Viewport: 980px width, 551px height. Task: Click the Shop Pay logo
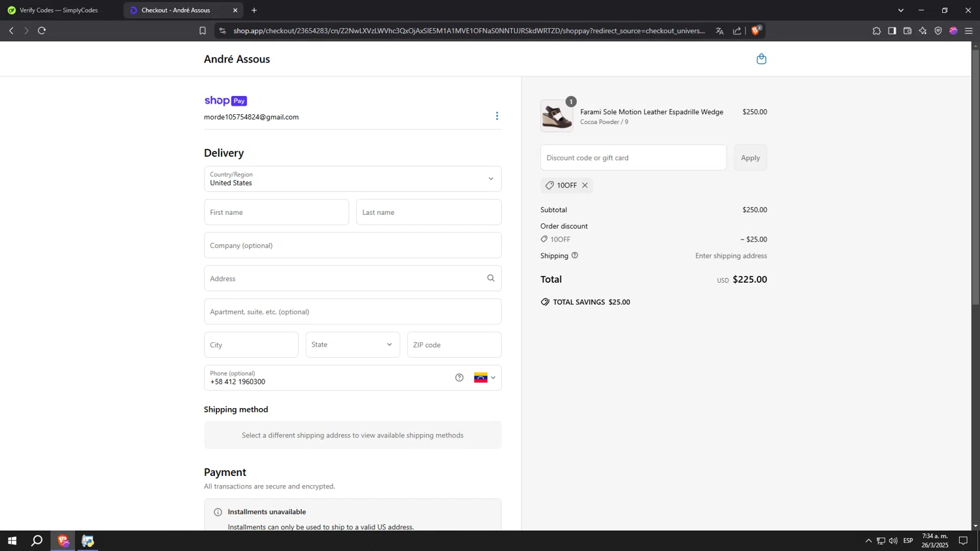[225, 101]
